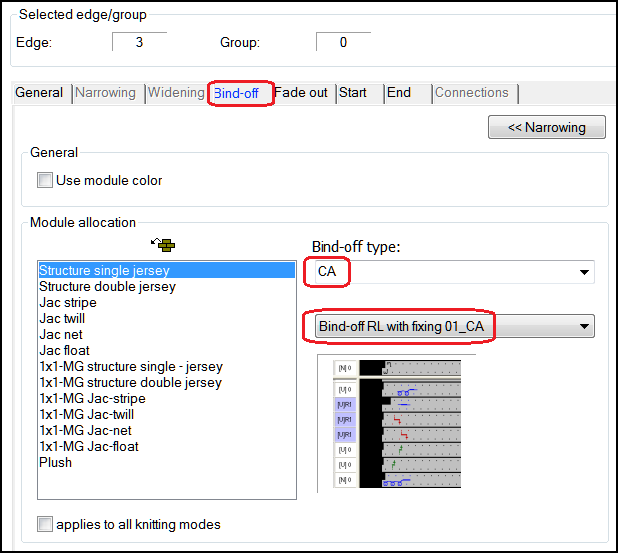Click the module allocation arrow icon
Image resolution: width=618 pixels, height=553 pixels.
pos(162,245)
